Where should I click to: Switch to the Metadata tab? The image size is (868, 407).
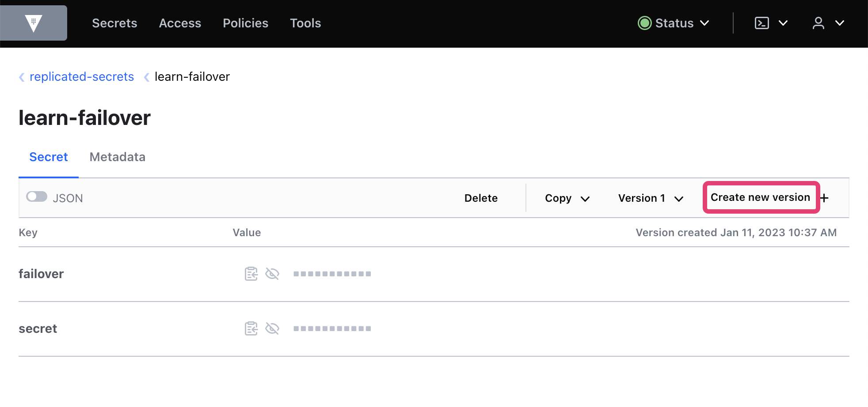(x=117, y=157)
